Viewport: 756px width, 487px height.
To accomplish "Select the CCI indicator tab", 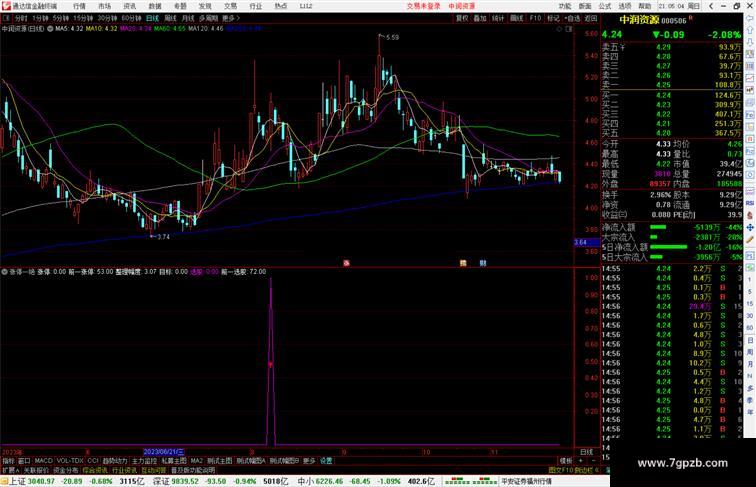I will click(93, 461).
